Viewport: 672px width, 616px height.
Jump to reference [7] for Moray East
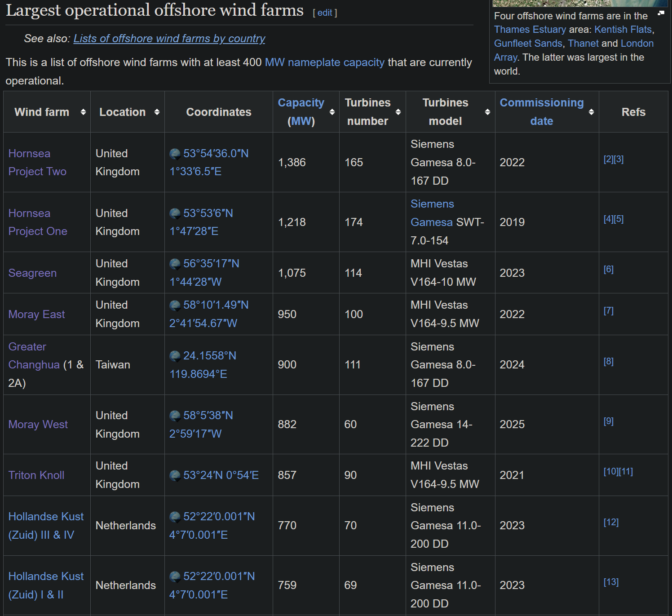coord(609,311)
